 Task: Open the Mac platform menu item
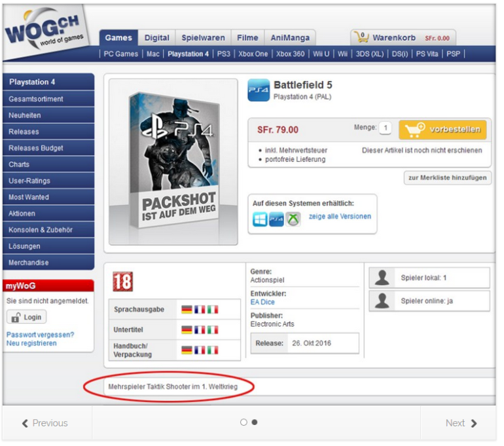pyautogui.click(x=153, y=54)
